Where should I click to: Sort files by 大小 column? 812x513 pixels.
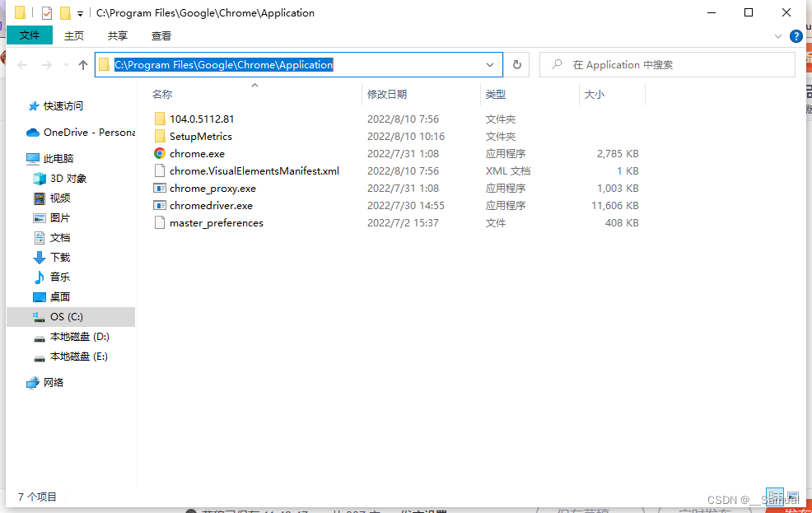pyautogui.click(x=595, y=94)
